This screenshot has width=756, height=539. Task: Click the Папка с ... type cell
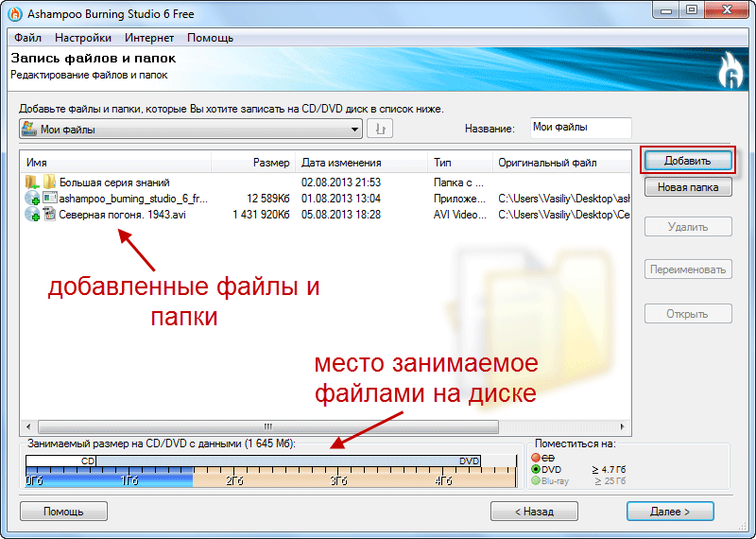(458, 183)
